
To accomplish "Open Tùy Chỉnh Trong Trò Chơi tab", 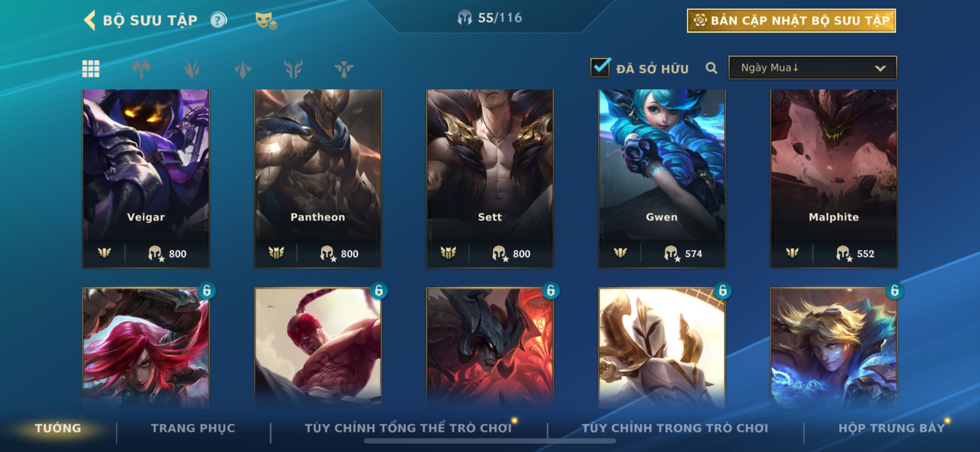I will pyautogui.click(x=675, y=428).
